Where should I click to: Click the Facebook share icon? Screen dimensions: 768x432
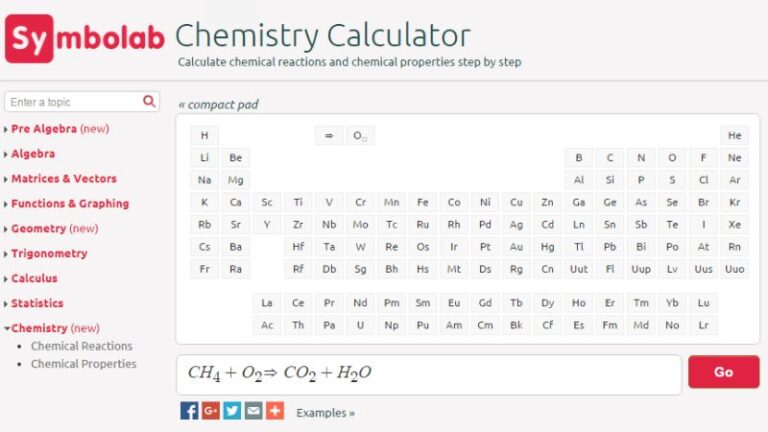tap(189, 411)
